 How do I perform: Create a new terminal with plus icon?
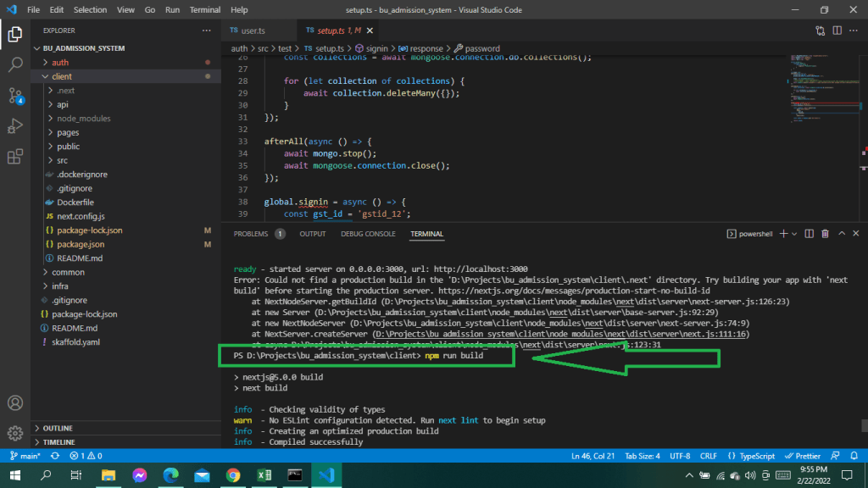783,234
